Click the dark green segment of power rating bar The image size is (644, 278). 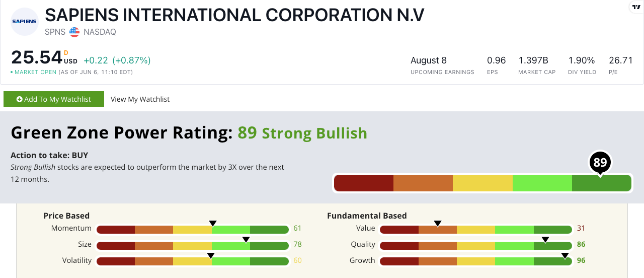[601, 183]
